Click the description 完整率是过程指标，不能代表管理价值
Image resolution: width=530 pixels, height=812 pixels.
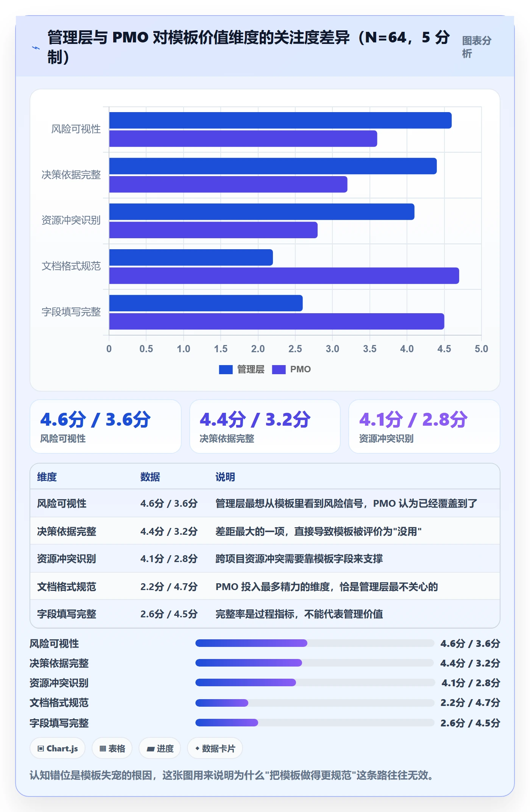(299, 614)
